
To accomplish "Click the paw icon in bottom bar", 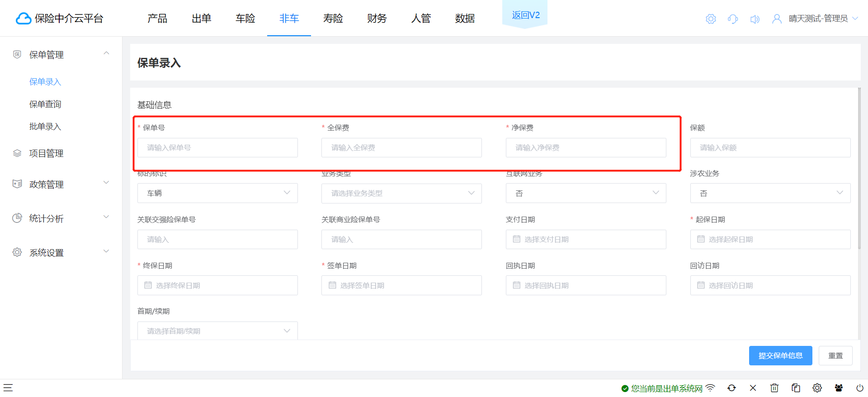I will click(839, 388).
